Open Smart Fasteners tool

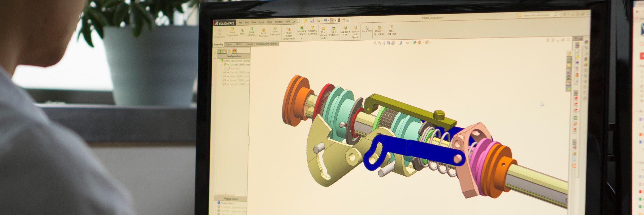(263, 33)
